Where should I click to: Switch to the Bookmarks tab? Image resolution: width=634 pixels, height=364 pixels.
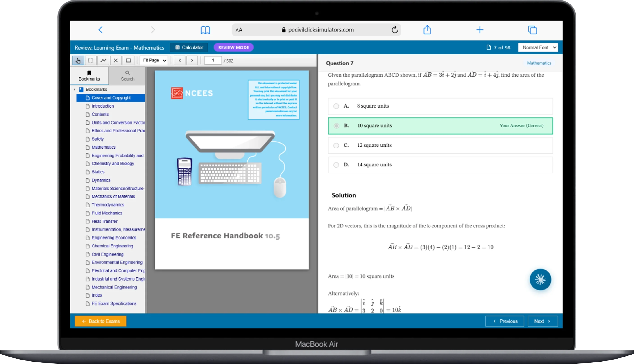click(89, 76)
